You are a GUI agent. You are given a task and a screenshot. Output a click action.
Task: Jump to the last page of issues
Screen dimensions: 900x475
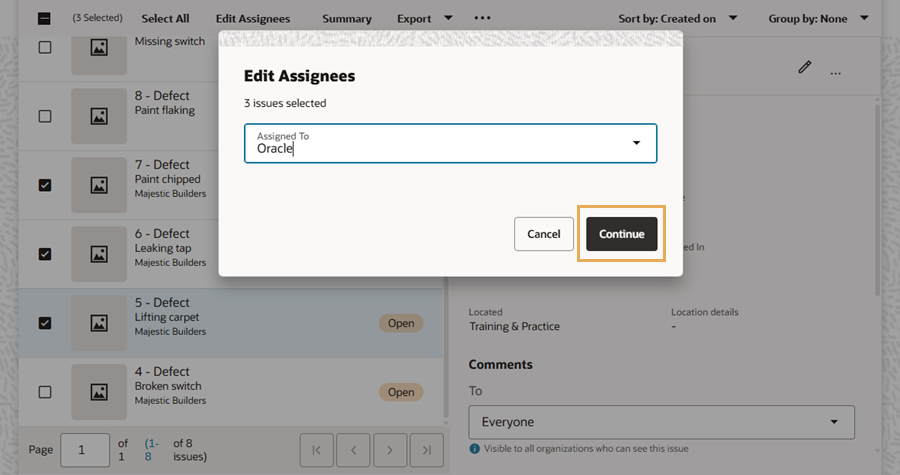(x=427, y=450)
